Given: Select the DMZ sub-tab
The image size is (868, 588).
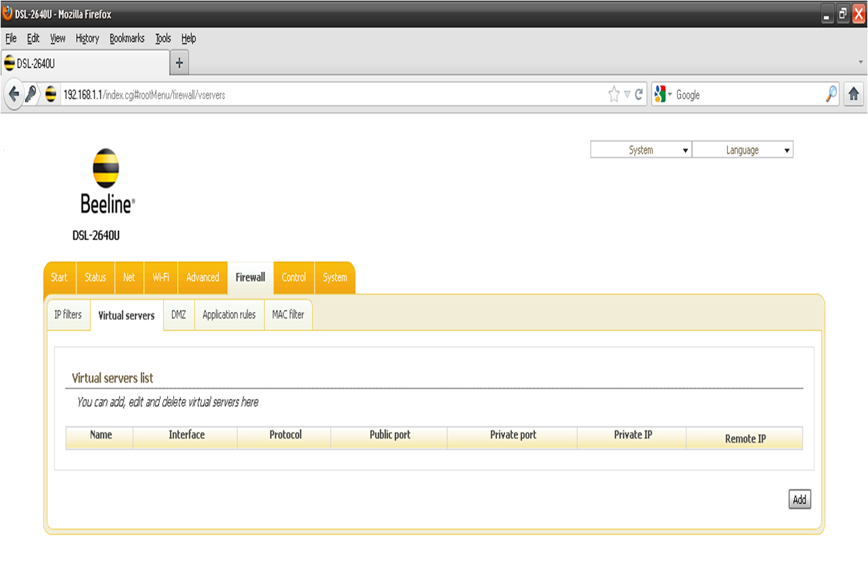Looking at the screenshot, I should click(x=179, y=315).
